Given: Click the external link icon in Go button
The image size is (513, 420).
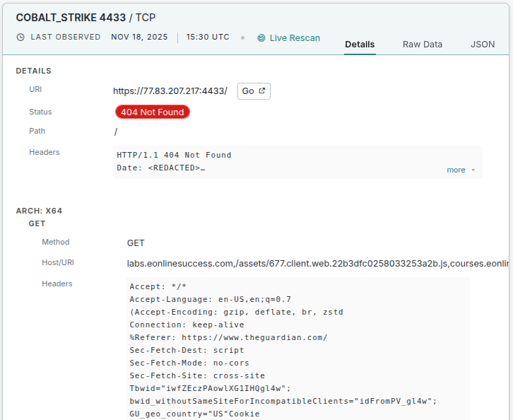Looking at the screenshot, I should pyautogui.click(x=262, y=91).
